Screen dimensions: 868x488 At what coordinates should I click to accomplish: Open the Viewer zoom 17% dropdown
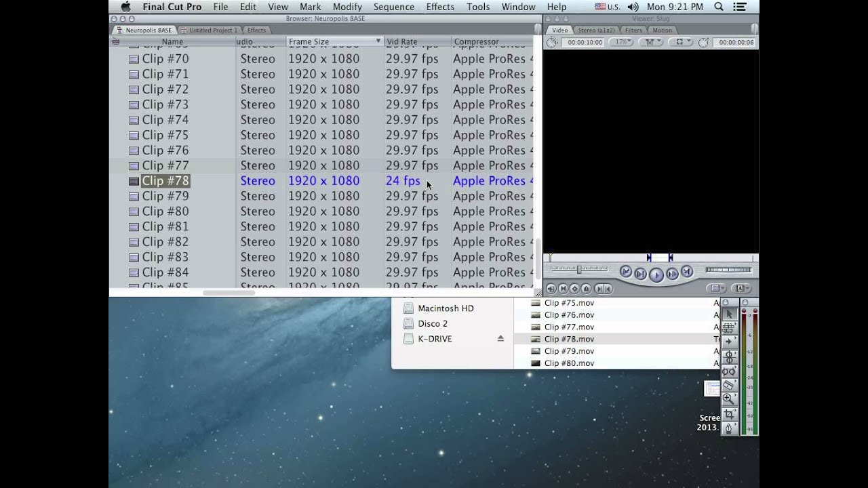[x=621, y=42]
